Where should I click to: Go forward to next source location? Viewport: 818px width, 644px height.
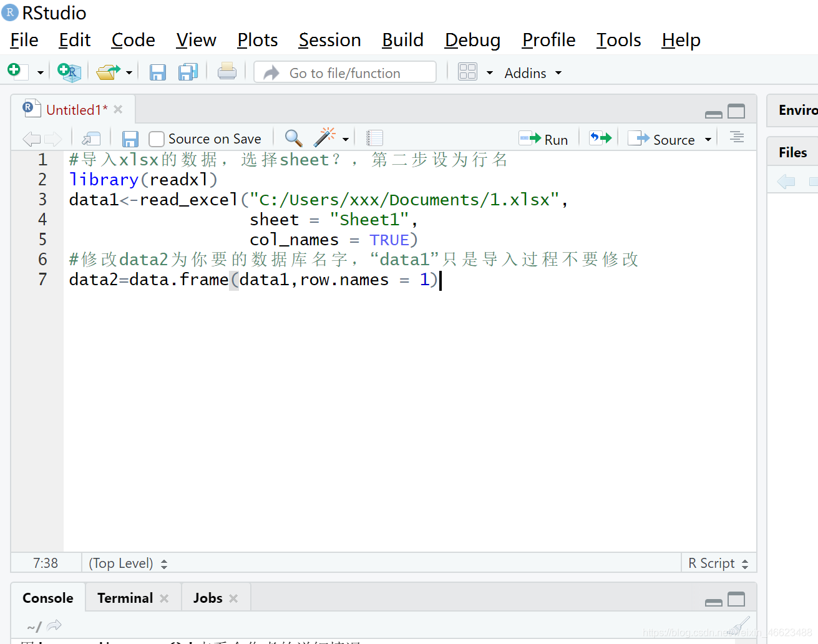53,139
